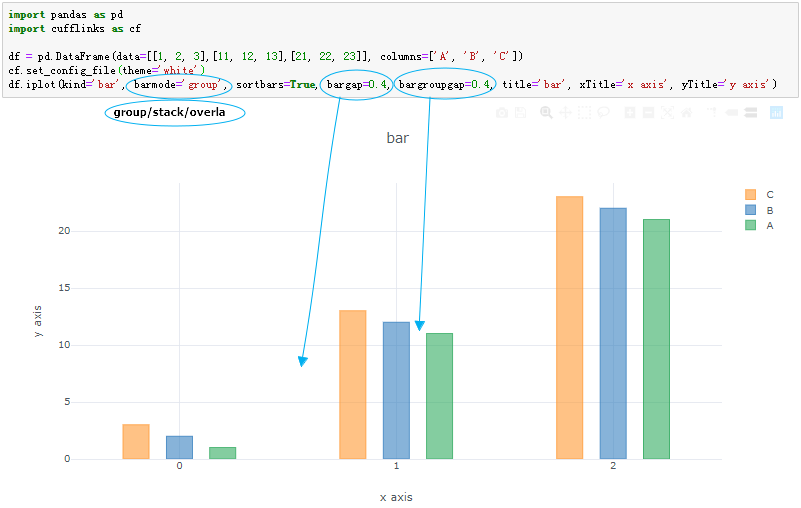Compare data on hover via double-tag icon

point(750,112)
